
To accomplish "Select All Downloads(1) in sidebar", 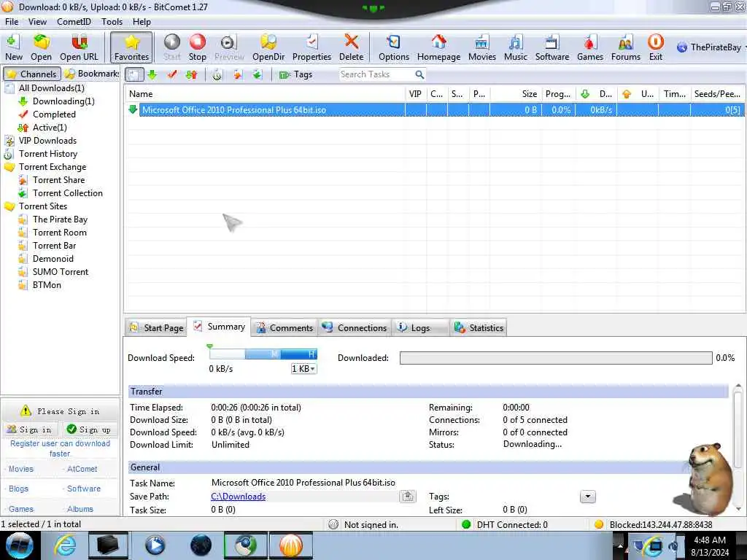I will (x=52, y=88).
